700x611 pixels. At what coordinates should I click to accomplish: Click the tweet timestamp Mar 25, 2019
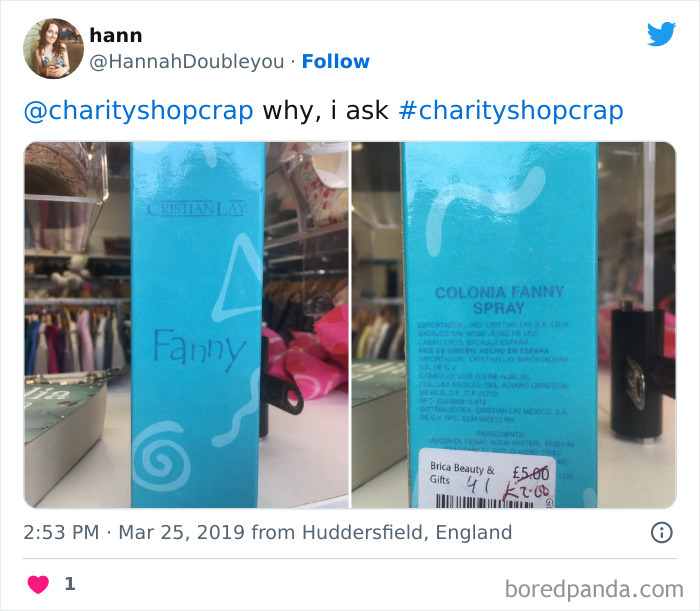(x=181, y=532)
